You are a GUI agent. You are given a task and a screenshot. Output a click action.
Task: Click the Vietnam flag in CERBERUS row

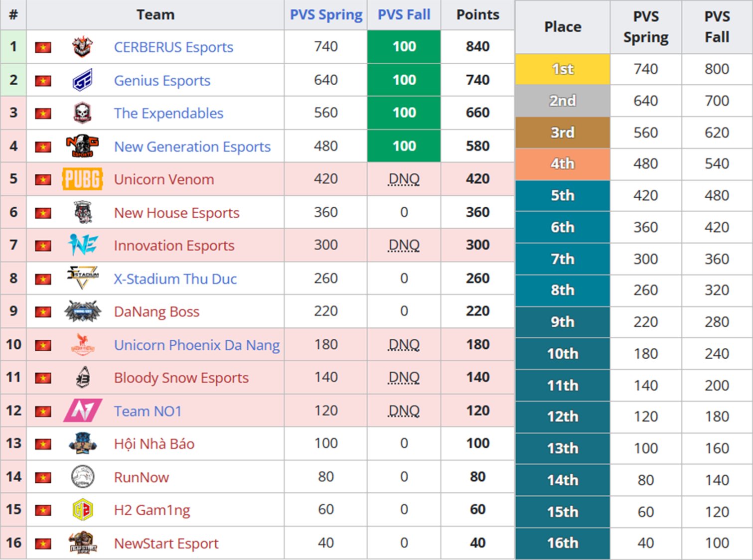(43, 47)
